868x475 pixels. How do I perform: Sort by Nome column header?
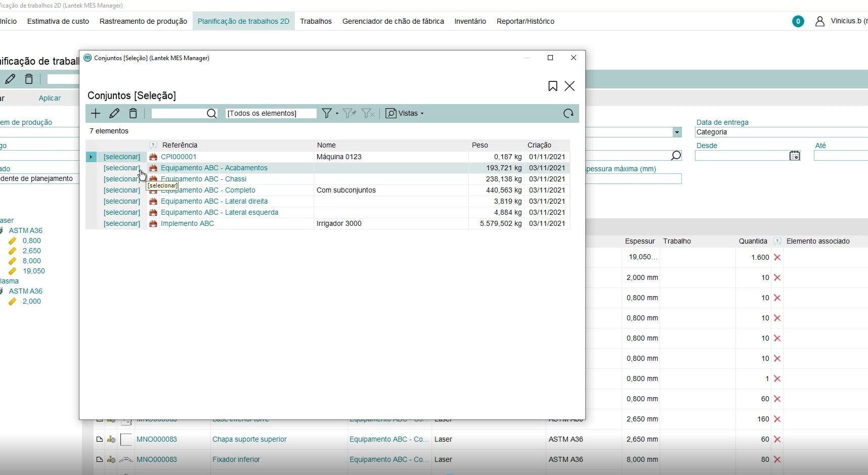point(326,145)
